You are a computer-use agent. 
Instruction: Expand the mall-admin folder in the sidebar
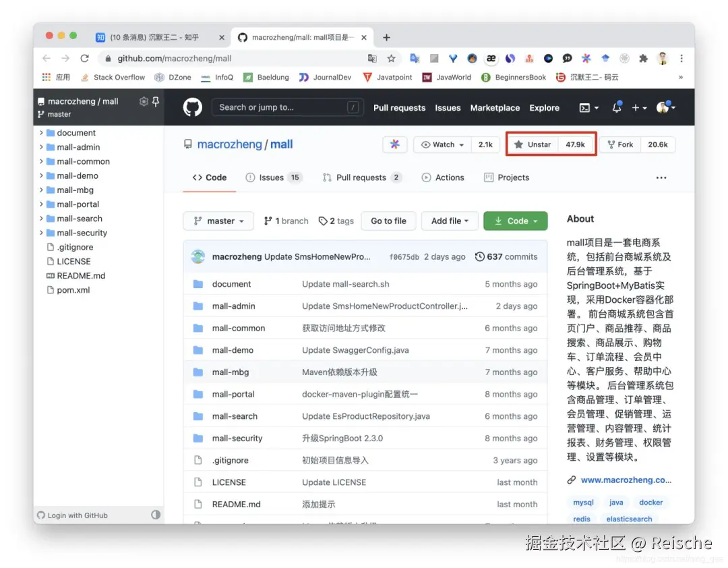pyautogui.click(x=40, y=147)
